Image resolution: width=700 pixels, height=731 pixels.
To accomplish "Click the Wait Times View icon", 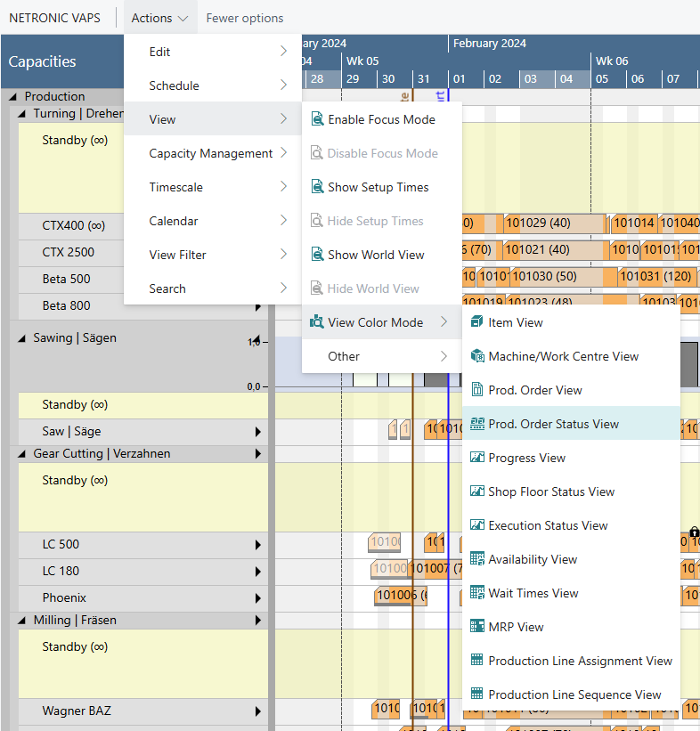I will pos(477,592).
